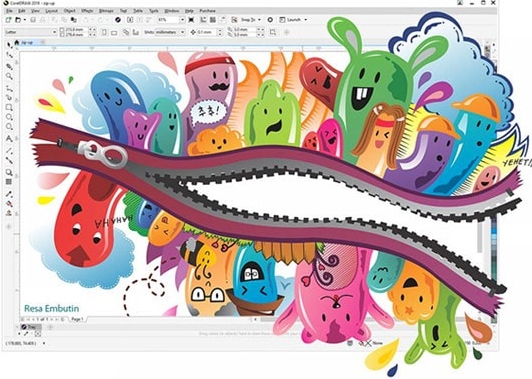The height and width of the screenshot is (379, 532).
Task: Click the page height field
Action: pos(74,35)
